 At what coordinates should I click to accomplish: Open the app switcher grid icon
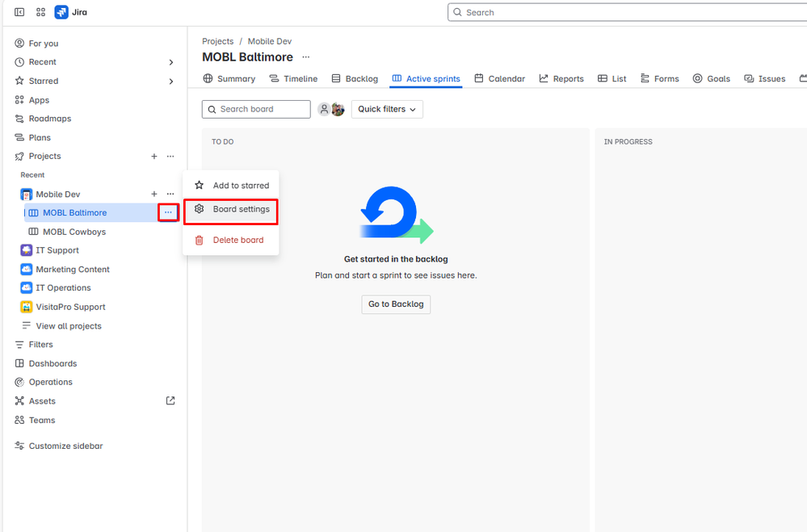tap(40, 12)
